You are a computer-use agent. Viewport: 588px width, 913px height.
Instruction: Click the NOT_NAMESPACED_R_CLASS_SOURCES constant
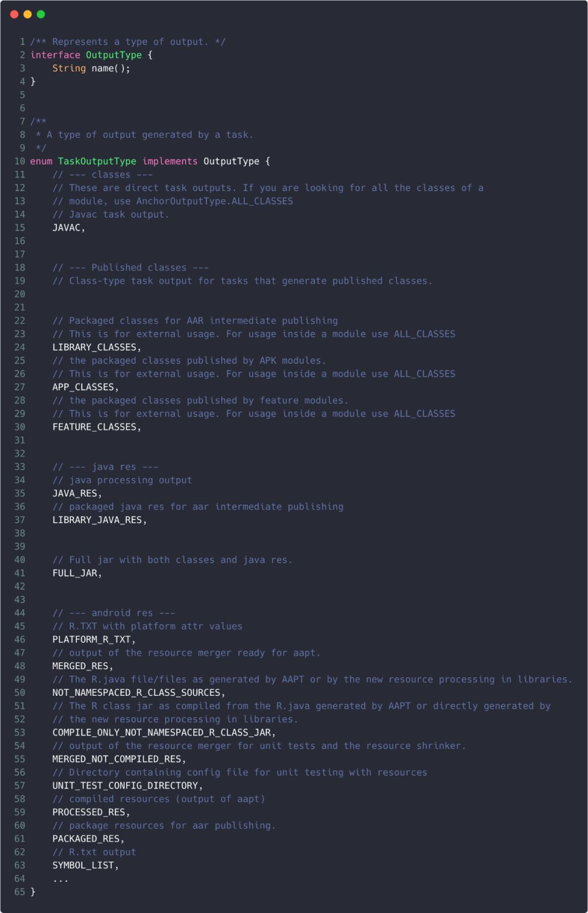tap(137, 693)
